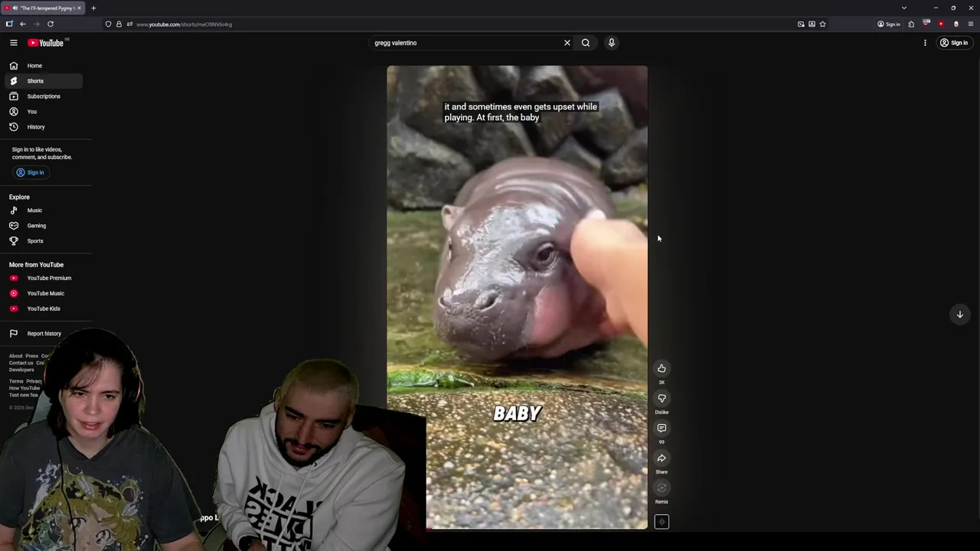View site security lock info

119,24
